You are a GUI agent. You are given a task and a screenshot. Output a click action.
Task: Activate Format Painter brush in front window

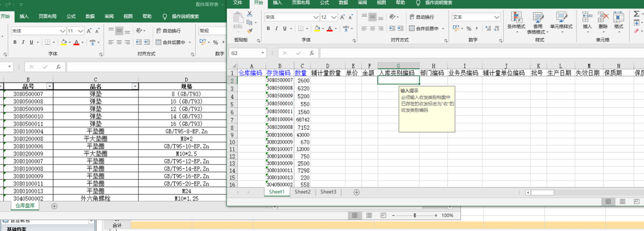(x=250, y=31)
